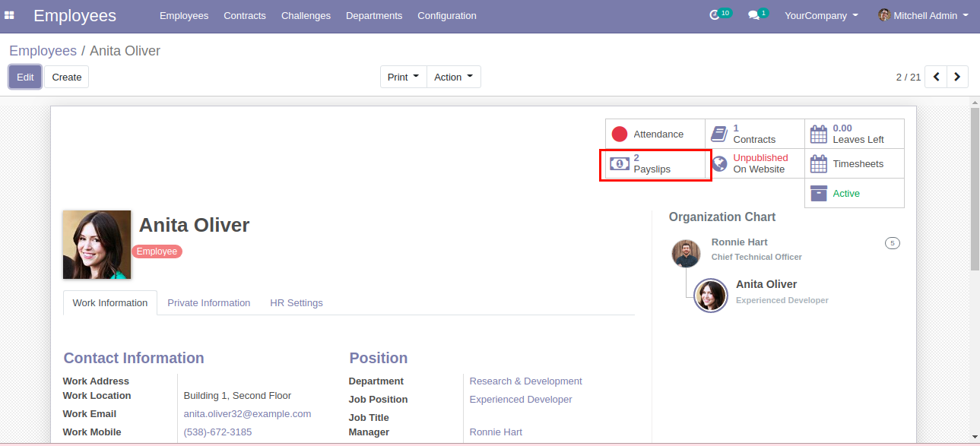
Task: Open the apps grid menu icon
Action: click(x=10, y=15)
